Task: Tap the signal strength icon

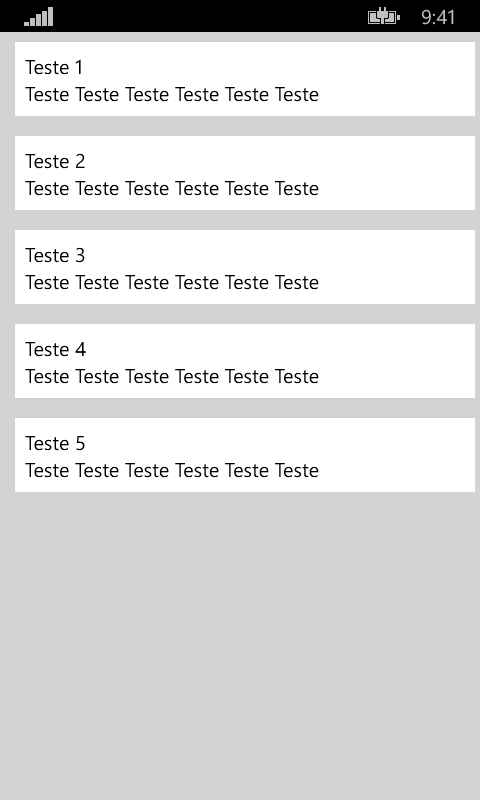Action: (38, 17)
